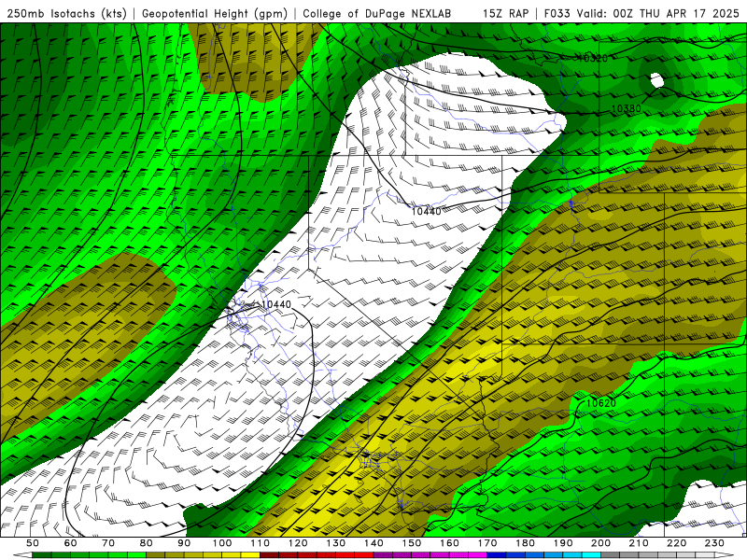
Task: Click the 50 knot legend label
Action: coord(33,543)
